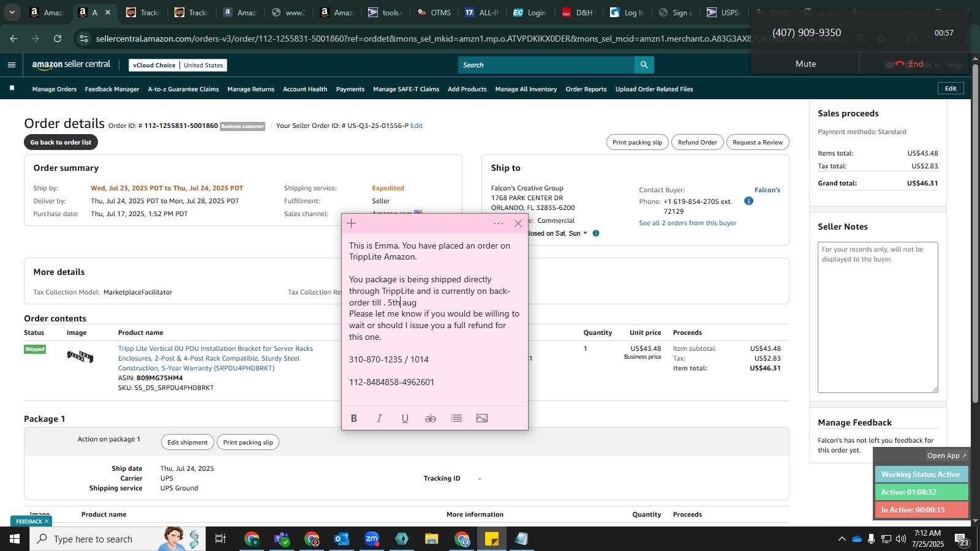
Task: Open Sticky Notes app in taskbar
Action: [492, 539]
